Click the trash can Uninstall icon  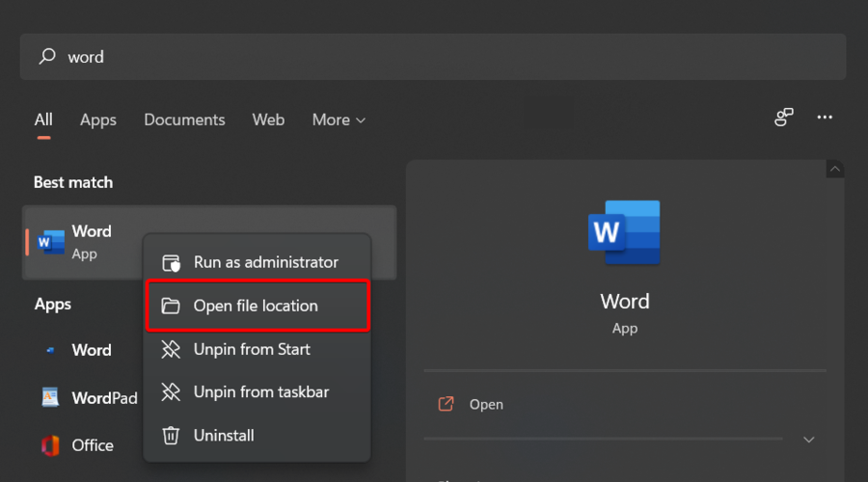tap(171, 436)
